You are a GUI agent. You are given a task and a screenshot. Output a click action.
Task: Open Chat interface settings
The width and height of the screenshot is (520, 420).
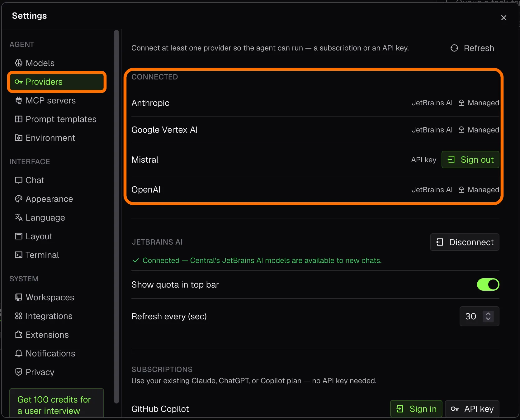click(56, 180)
